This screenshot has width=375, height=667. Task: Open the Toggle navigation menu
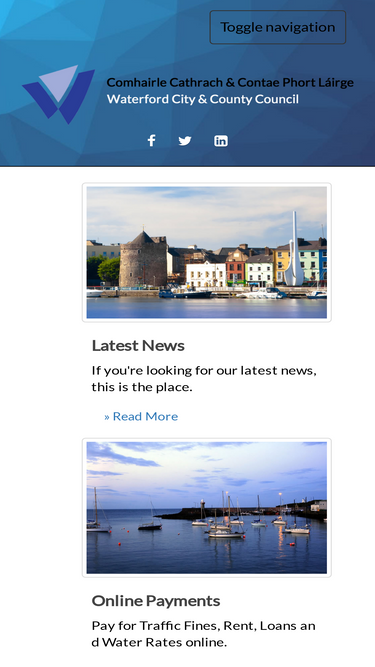tap(278, 27)
